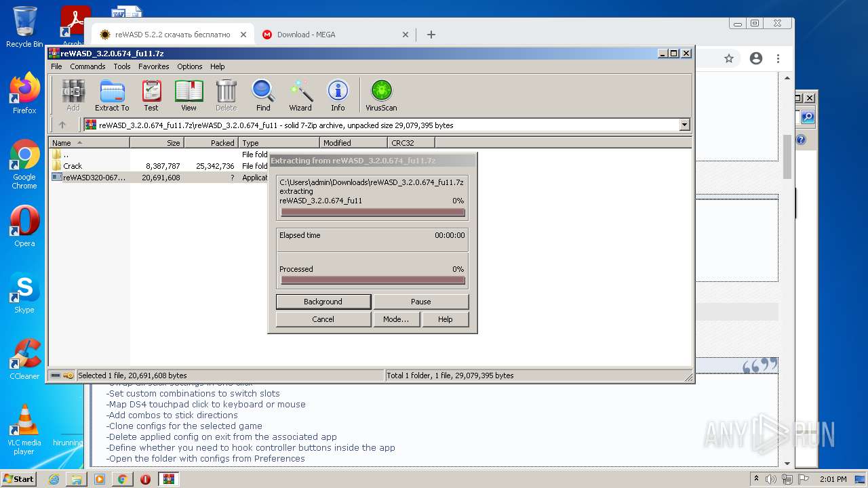Select the parent folder '..' row
This screenshot has width=868, height=488.
159,155
